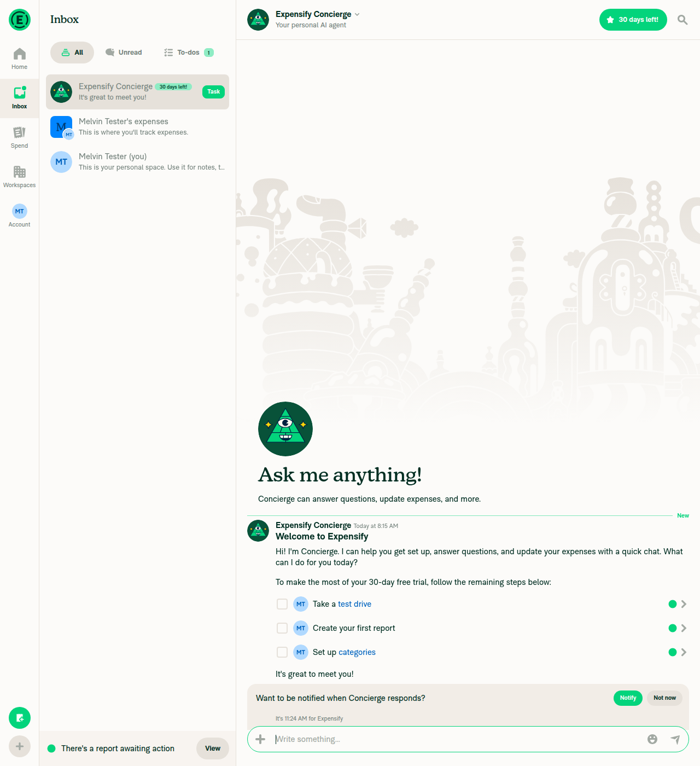Open the search magnifier icon
Image resolution: width=700 pixels, height=766 pixels.
(x=682, y=20)
